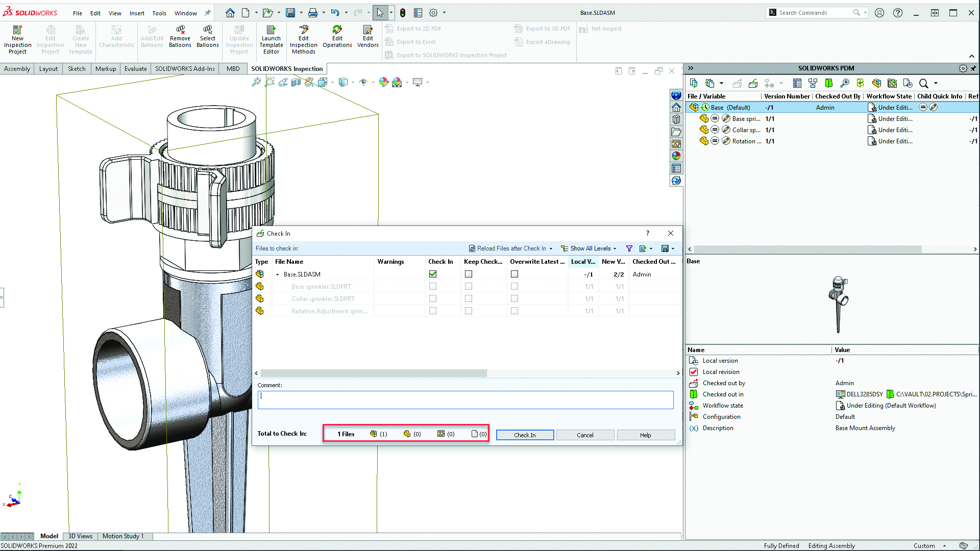Tick Check In box for Collar sprinkler.SLDPRT
This screenshot has width=980, height=551.
tap(433, 298)
